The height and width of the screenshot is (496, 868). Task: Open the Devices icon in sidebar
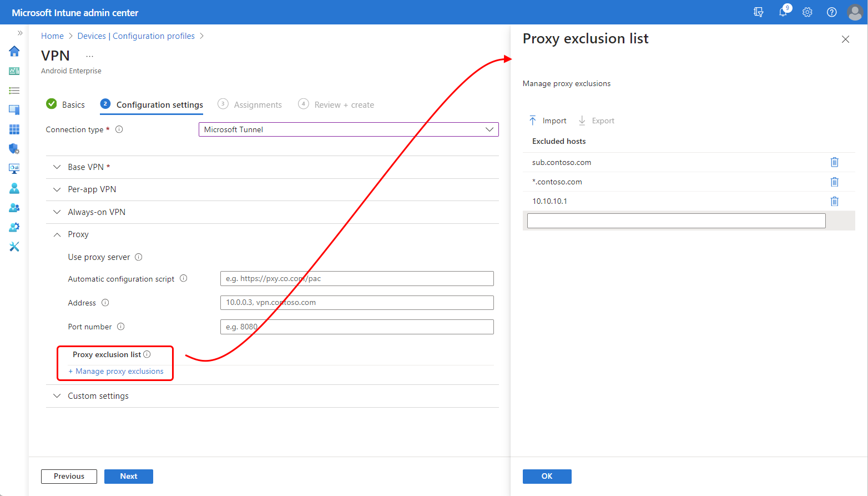pos(14,110)
